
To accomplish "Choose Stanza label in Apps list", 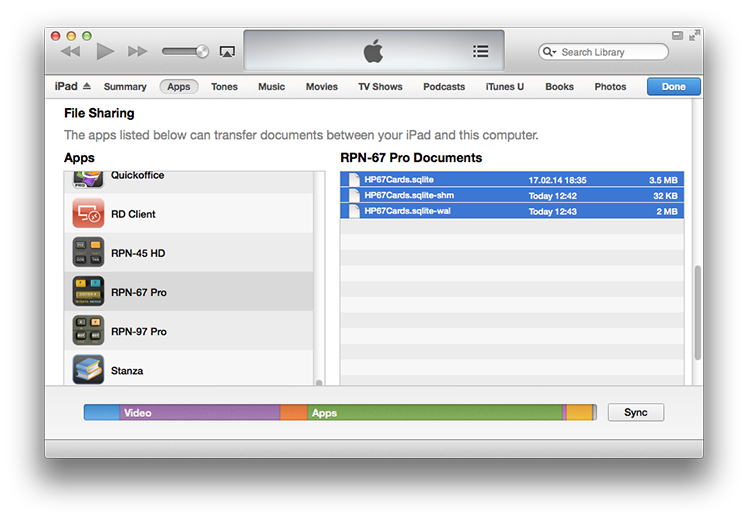I will click(x=127, y=371).
